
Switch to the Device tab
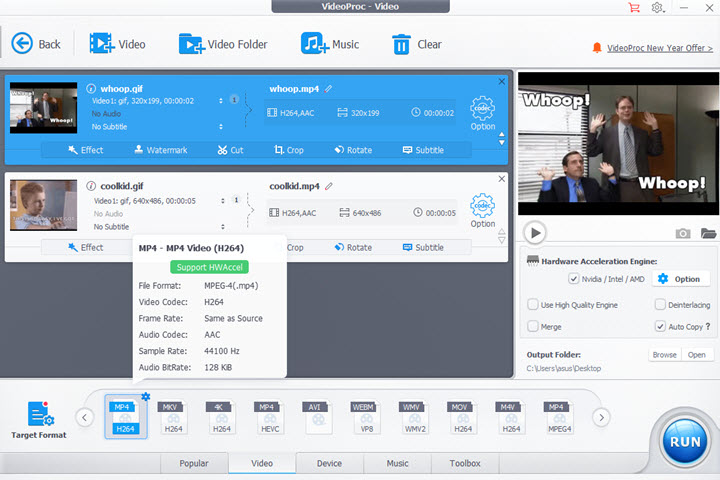pyautogui.click(x=329, y=463)
